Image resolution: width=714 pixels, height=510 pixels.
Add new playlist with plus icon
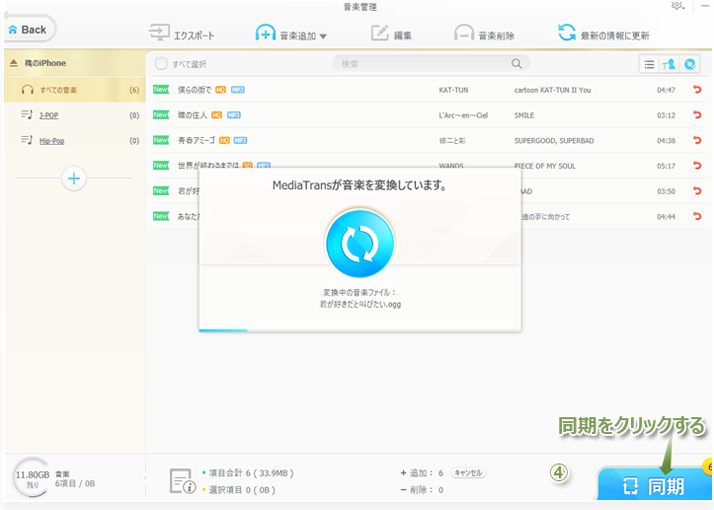coord(74,179)
